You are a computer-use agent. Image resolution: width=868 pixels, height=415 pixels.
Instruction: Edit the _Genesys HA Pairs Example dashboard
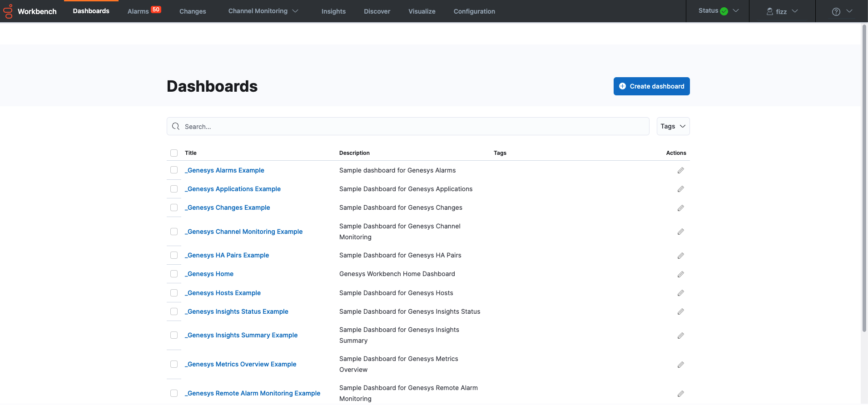point(680,256)
